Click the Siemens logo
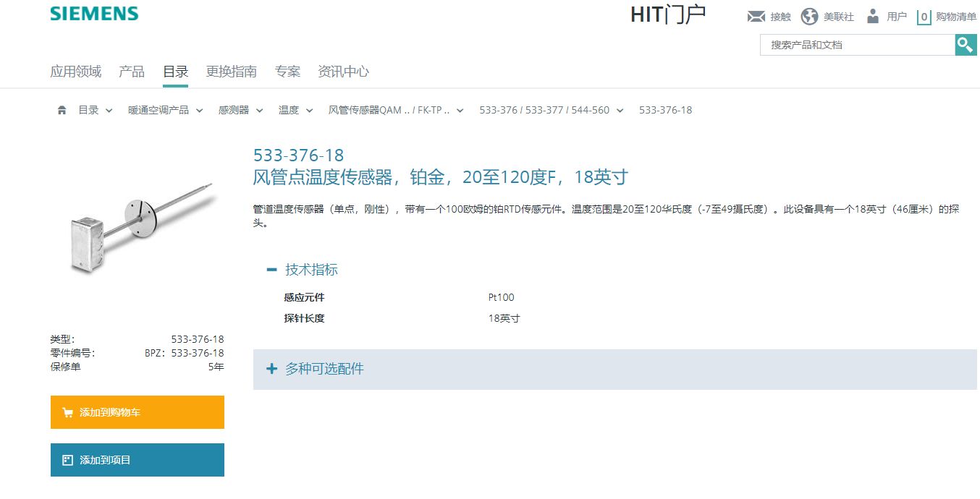The image size is (980, 499). point(94,14)
